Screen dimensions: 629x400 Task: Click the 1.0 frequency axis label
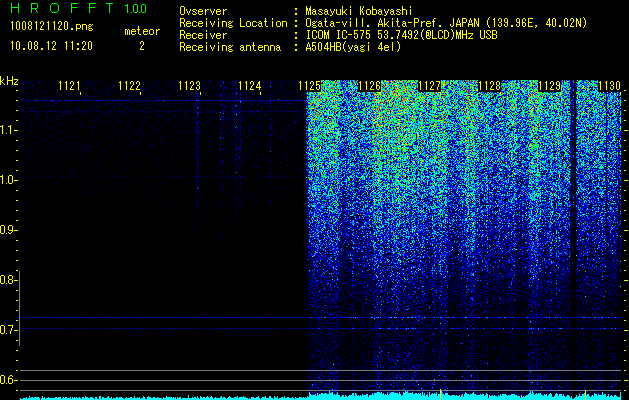pyautogui.click(x=7, y=180)
